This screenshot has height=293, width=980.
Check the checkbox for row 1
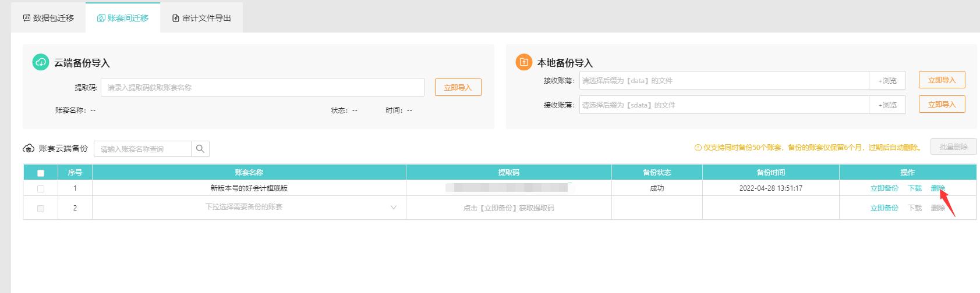(x=41, y=188)
